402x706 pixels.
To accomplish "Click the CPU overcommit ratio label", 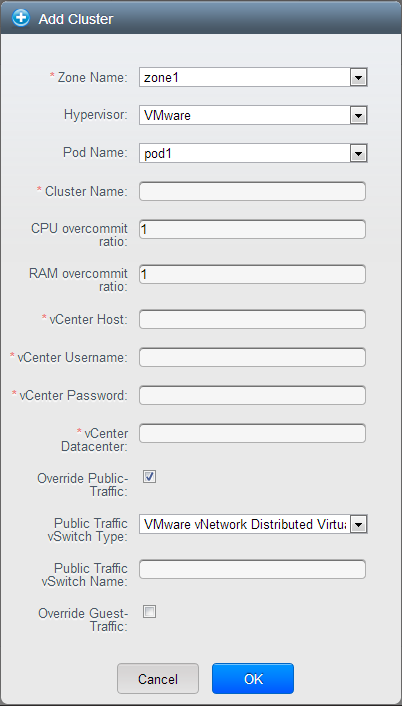I will click(79, 235).
